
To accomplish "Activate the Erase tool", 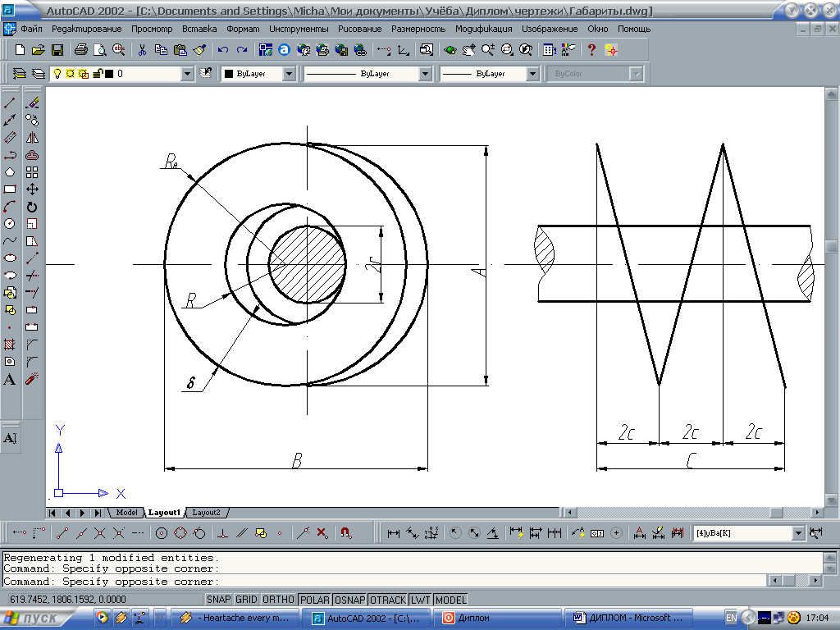I will 32,103.
